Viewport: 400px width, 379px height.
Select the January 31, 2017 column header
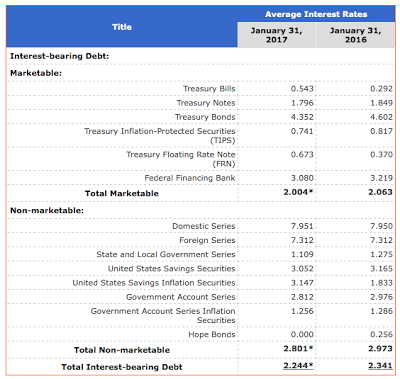[x=276, y=35]
